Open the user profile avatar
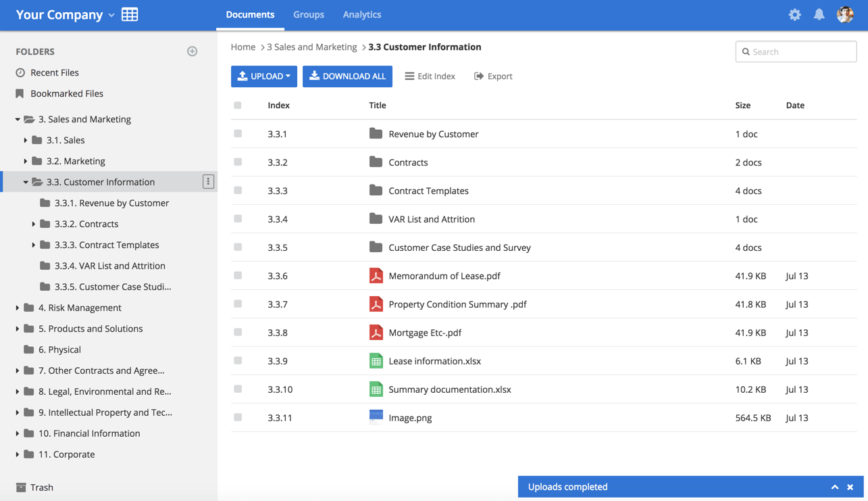Screen dimensions: 868x501 click(x=844, y=14)
